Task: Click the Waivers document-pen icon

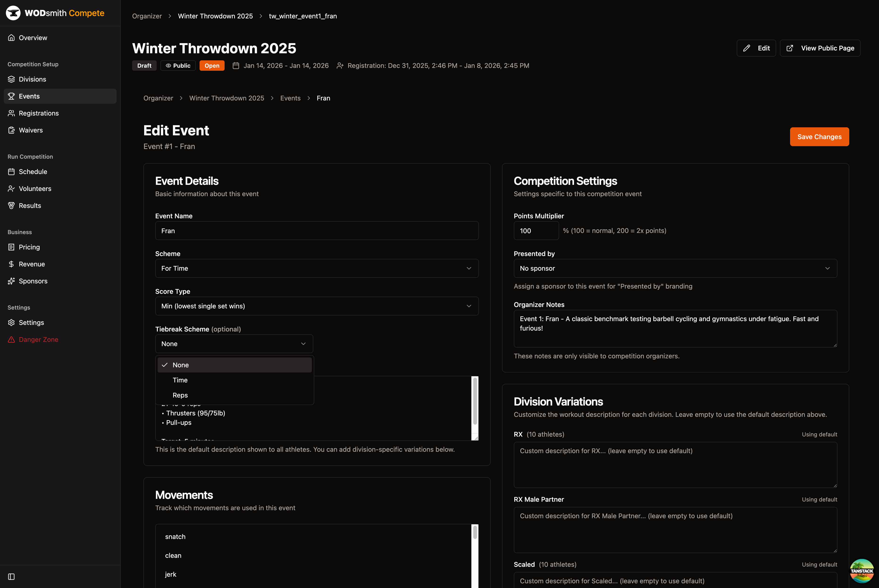Action: [x=11, y=130]
